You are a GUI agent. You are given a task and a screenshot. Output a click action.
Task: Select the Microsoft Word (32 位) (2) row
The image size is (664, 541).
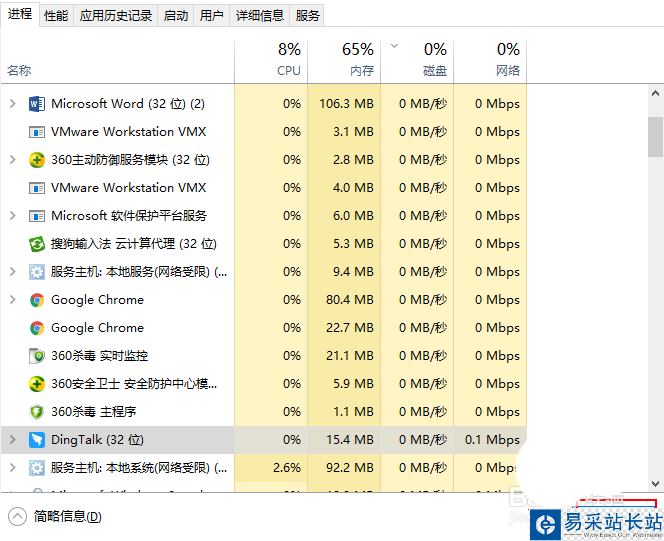[264, 104]
